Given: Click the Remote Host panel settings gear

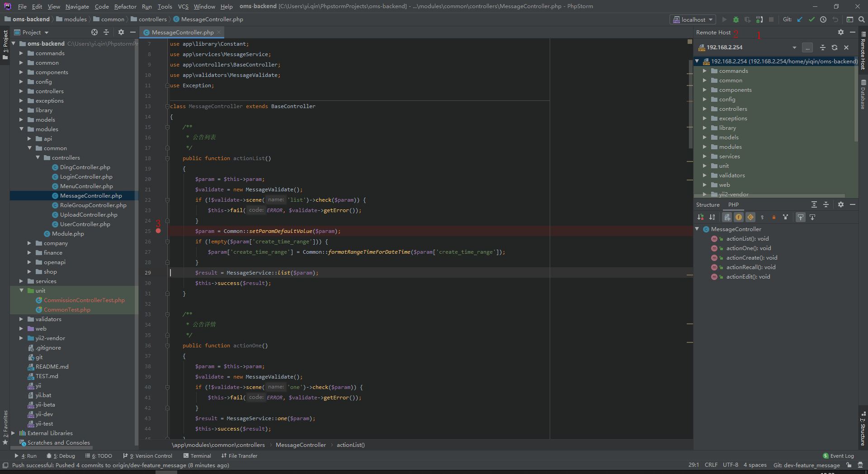Looking at the screenshot, I should pos(841,32).
